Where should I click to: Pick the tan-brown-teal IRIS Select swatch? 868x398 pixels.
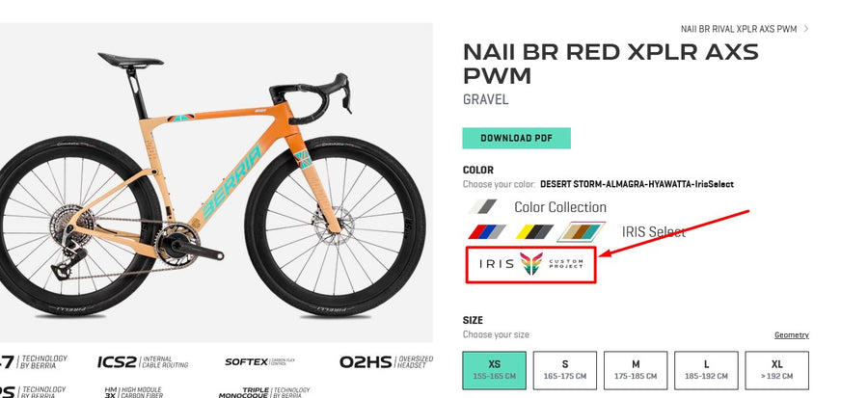tap(582, 231)
